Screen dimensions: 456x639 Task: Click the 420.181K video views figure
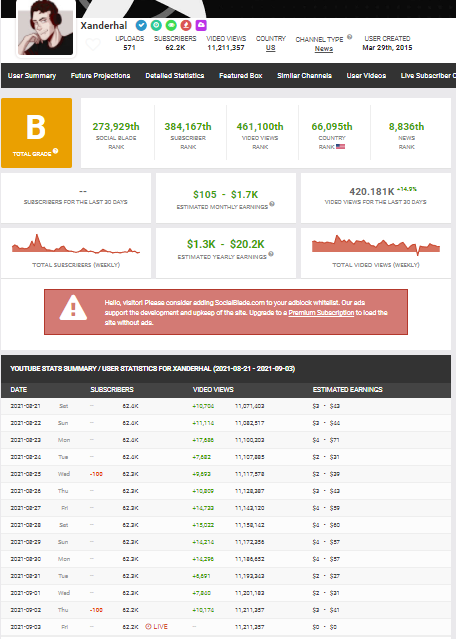pos(372,192)
